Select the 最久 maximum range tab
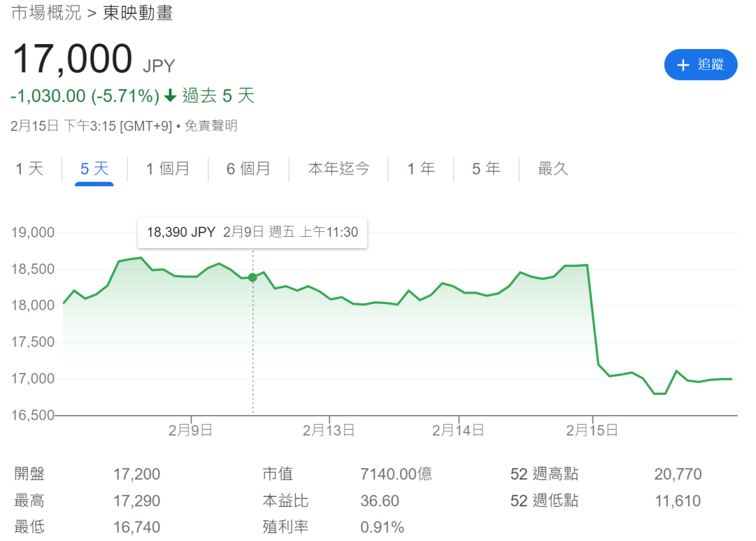 (553, 169)
